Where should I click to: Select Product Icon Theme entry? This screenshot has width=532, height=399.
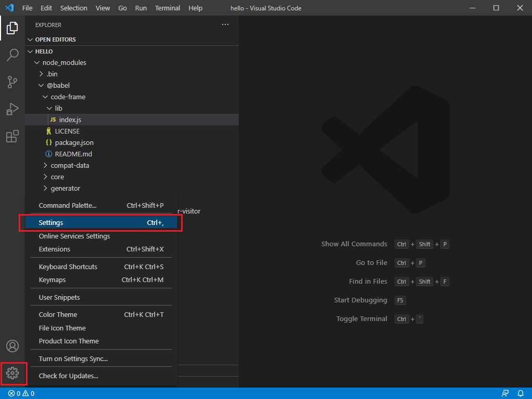coord(101,341)
